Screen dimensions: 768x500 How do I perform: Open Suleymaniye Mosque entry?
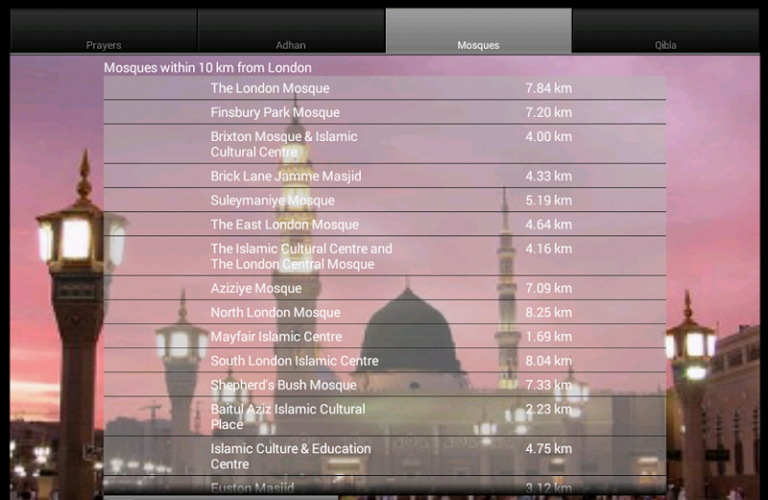pos(384,200)
